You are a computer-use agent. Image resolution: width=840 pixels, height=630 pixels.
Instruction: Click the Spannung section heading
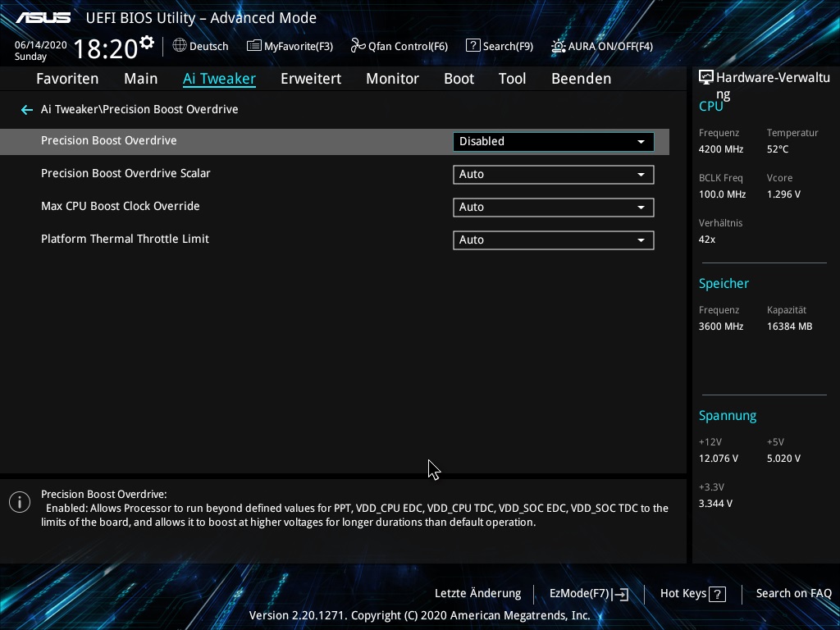[x=728, y=416]
